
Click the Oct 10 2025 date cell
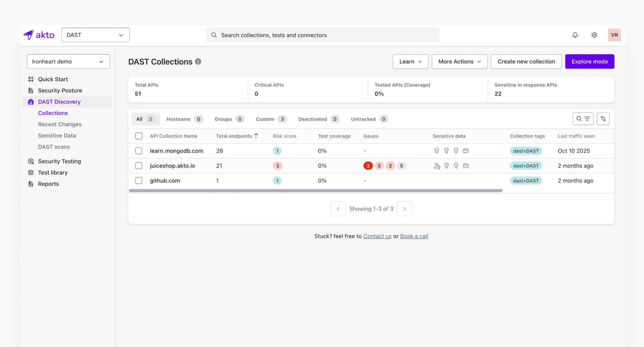click(x=574, y=151)
